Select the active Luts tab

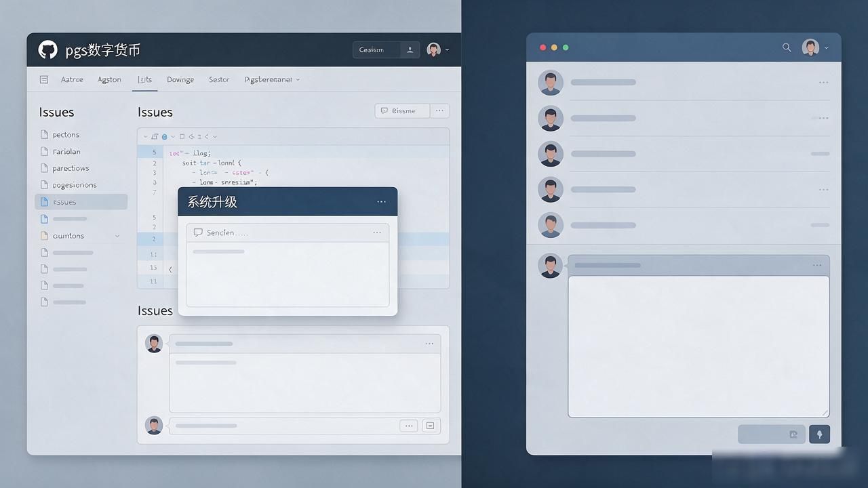(144, 79)
